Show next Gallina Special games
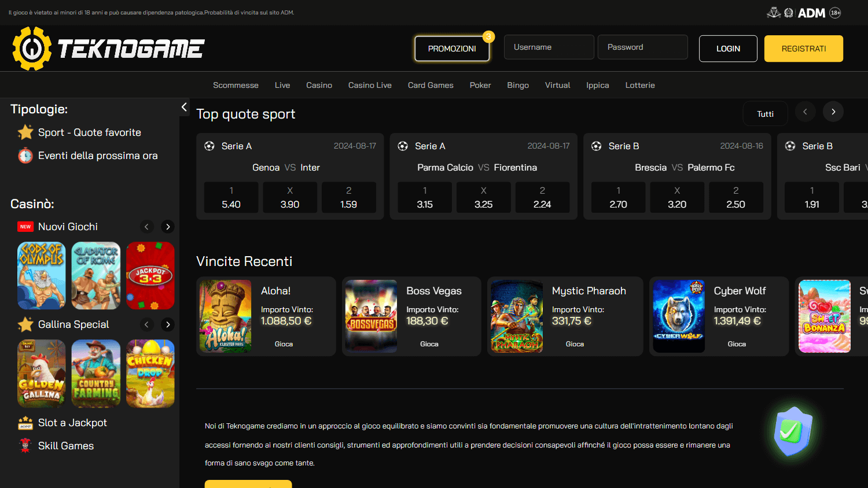This screenshot has height=488, width=868. [x=168, y=324]
